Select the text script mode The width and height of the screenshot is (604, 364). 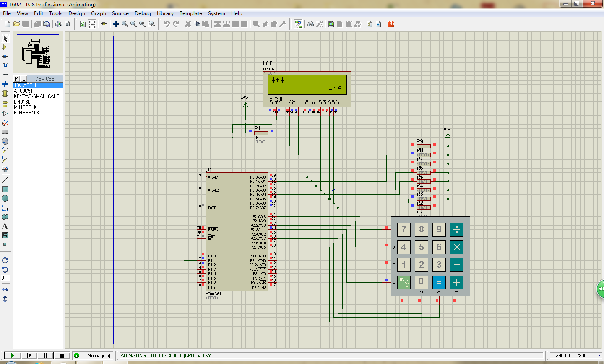pos(5,75)
